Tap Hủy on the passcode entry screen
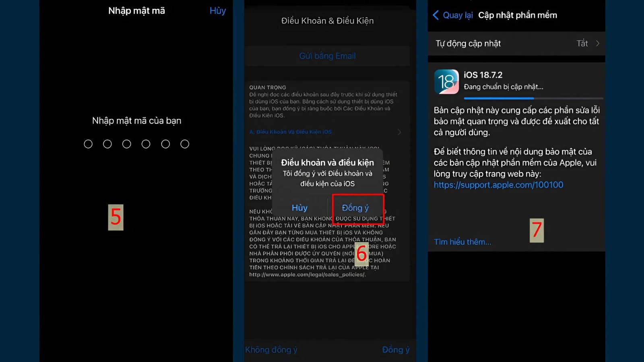Image resolution: width=644 pixels, height=362 pixels. click(x=218, y=11)
